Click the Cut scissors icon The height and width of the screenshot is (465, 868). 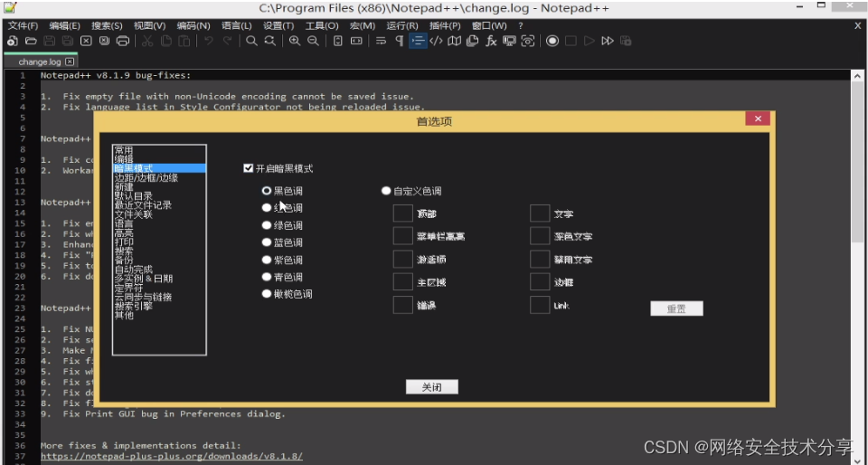(146, 41)
